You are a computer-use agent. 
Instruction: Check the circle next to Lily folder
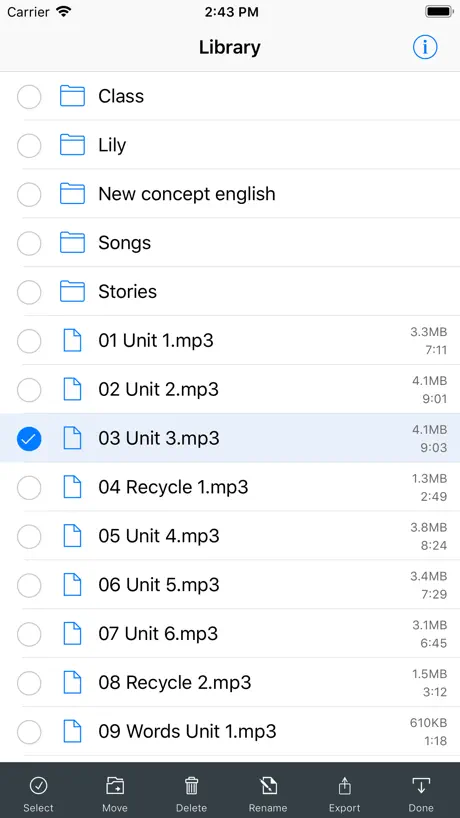[29, 145]
